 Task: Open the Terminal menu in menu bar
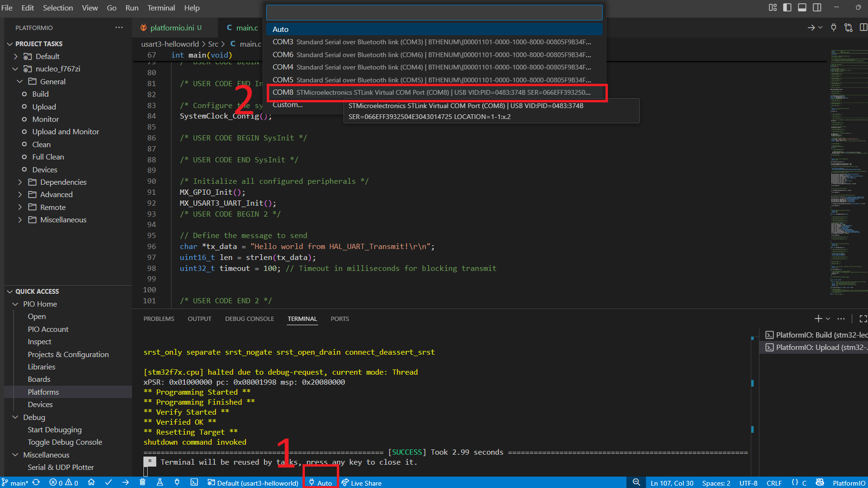[161, 8]
